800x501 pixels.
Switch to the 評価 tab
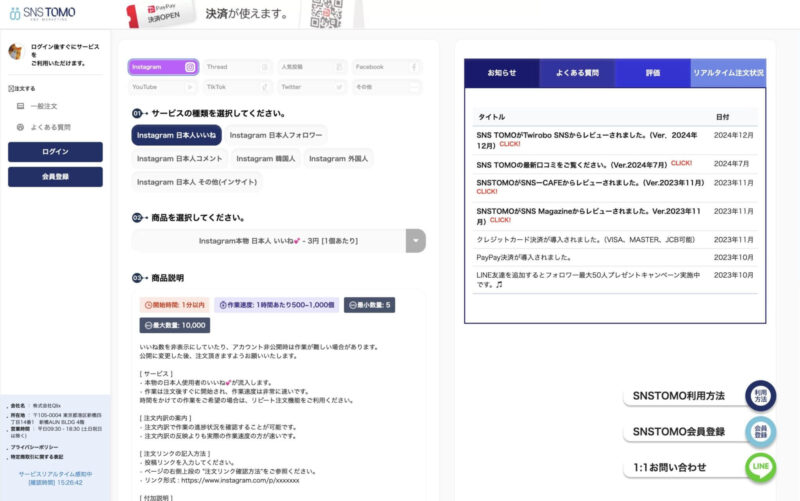point(653,73)
